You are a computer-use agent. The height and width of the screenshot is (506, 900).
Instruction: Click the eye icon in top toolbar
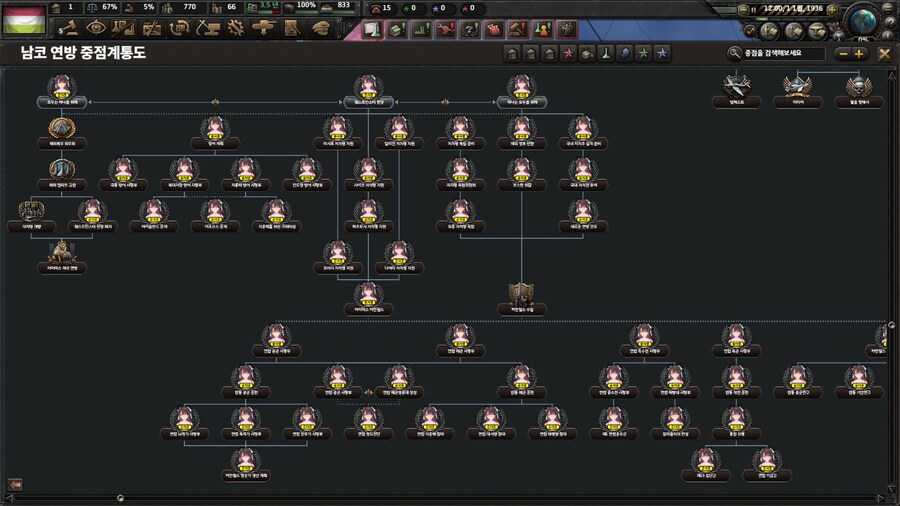pyautogui.click(x=96, y=28)
